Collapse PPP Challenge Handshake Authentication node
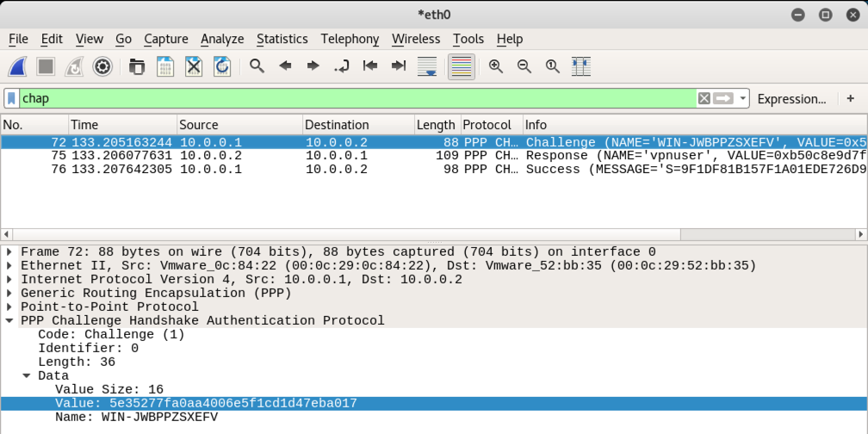Viewport: 868px width, 434px height. coord(9,320)
